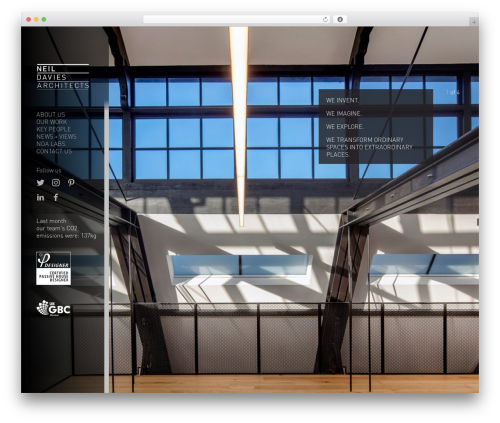Open the LinkedIn social link

tap(40, 198)
